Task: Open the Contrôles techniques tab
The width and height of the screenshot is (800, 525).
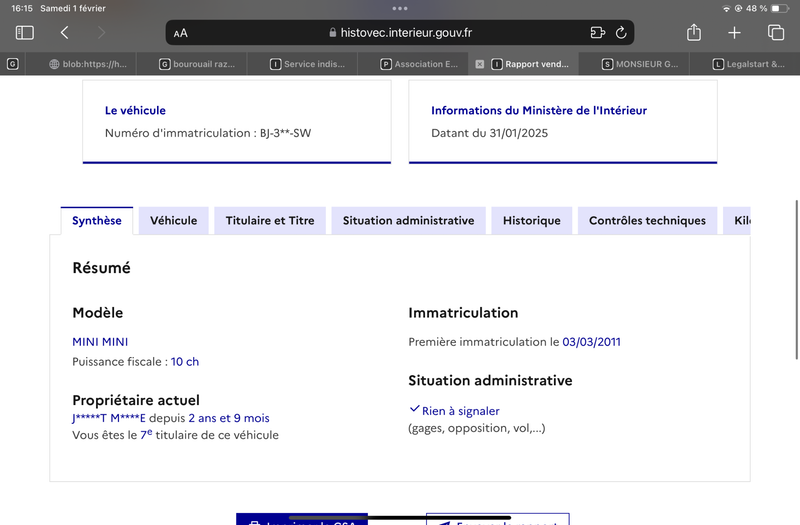Action: pos(647,221)
